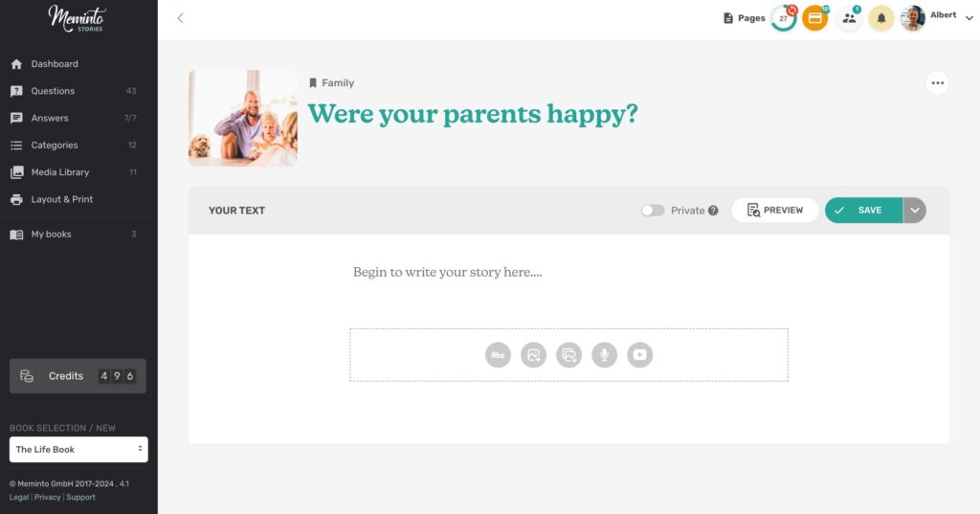Open The Life Book selection dropdown
Image resolution: width=980 pixels, height=514 pixels.
78,450
